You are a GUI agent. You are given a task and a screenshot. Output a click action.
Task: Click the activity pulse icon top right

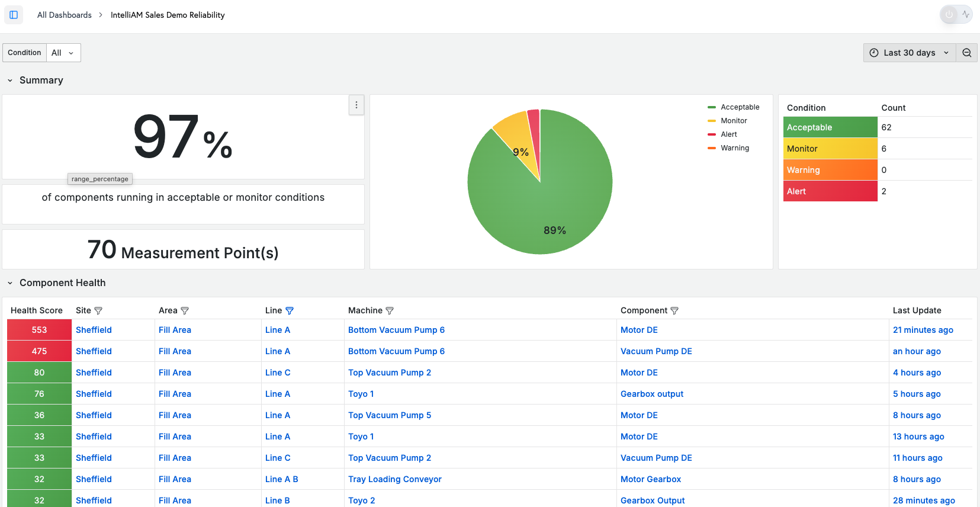coord(966,14)
